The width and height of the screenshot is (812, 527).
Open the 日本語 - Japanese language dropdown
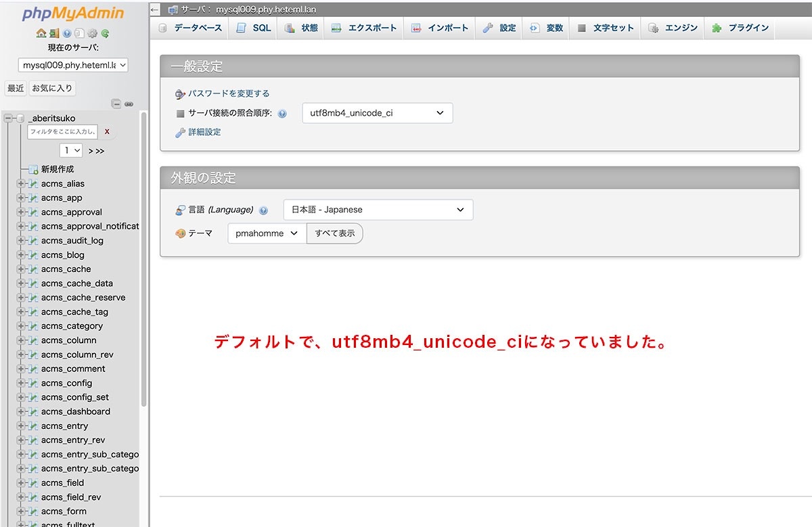pos(378,210)
